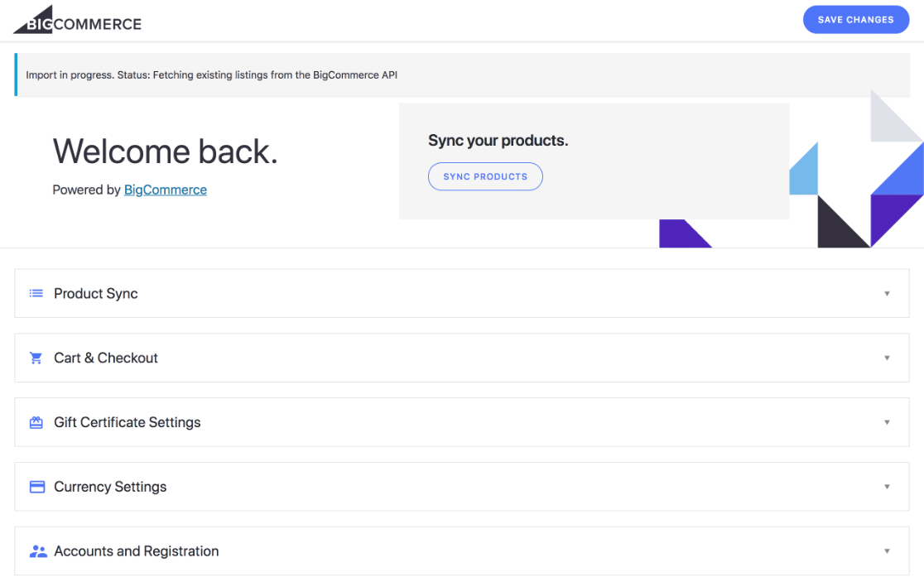Expand the Currency Settings section arrow
This screenshot has height=582, width=924.
[x=887, y=487]
